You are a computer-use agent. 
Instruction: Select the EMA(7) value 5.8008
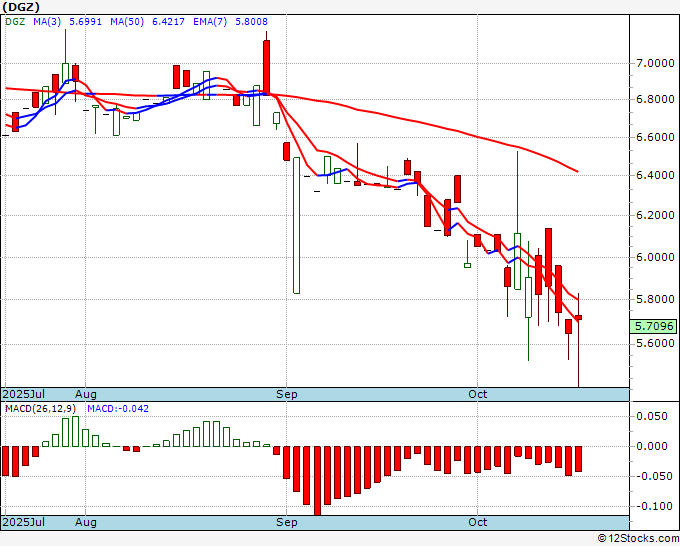tap(252, 22)
